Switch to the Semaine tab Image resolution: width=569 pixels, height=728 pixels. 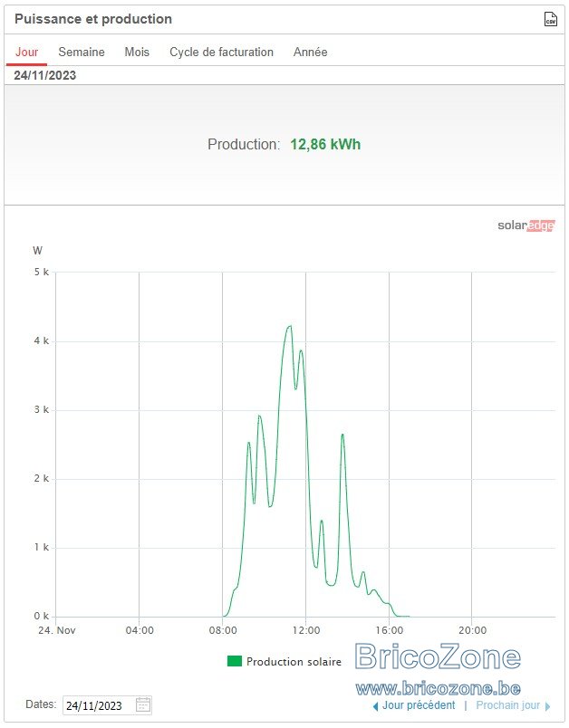point(82,52)
